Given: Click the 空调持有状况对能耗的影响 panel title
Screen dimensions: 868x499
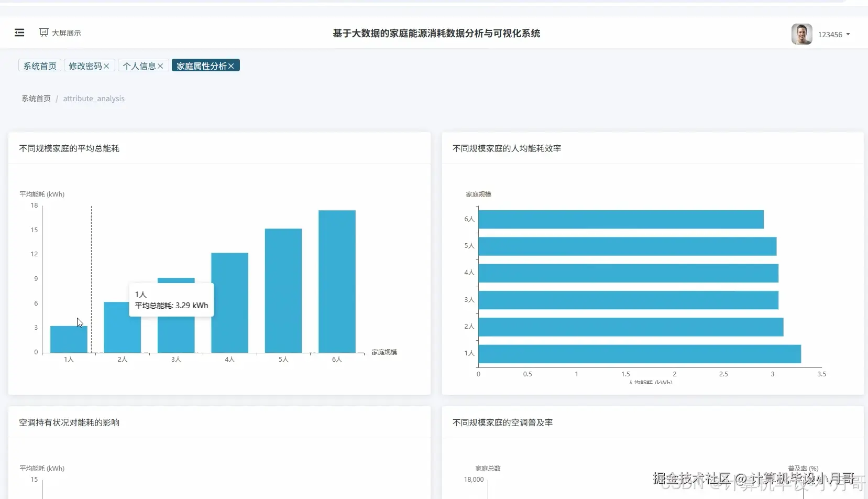Looking at the screenshot, I should pos(69,422).
